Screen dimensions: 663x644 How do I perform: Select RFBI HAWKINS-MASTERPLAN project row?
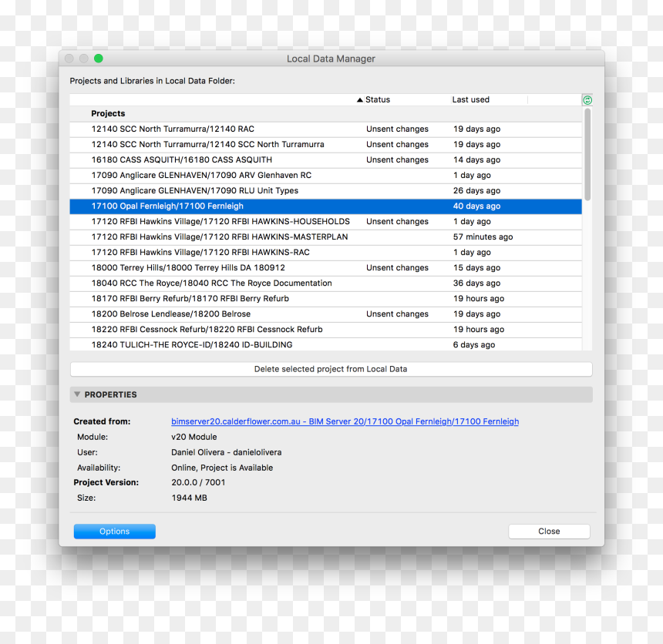point(325,237)
